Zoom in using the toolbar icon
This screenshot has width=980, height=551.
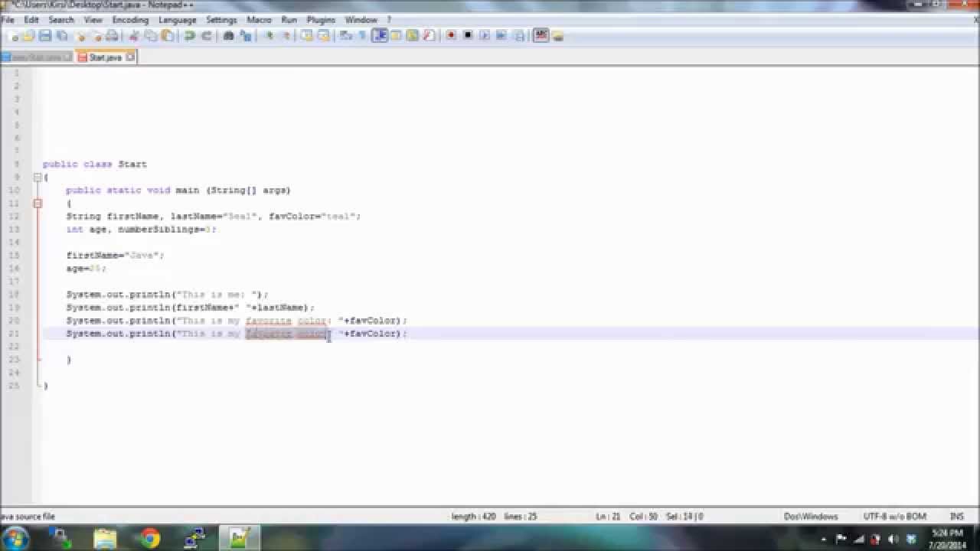(x=269, y=36)
